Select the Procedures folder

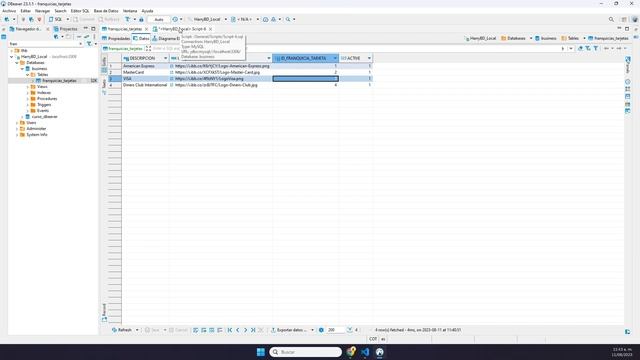coord(44,99)
